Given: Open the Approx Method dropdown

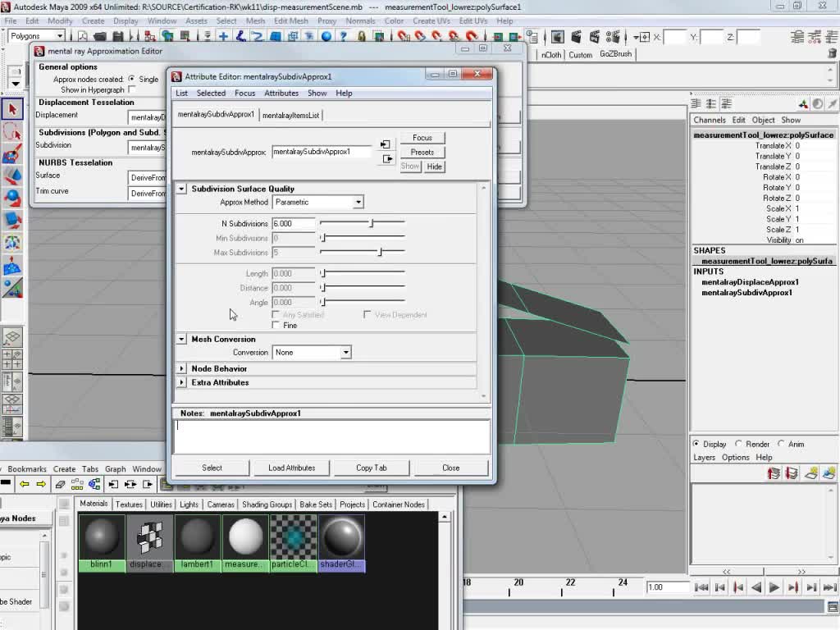Looking at the screenshot, I should [317, 202].
